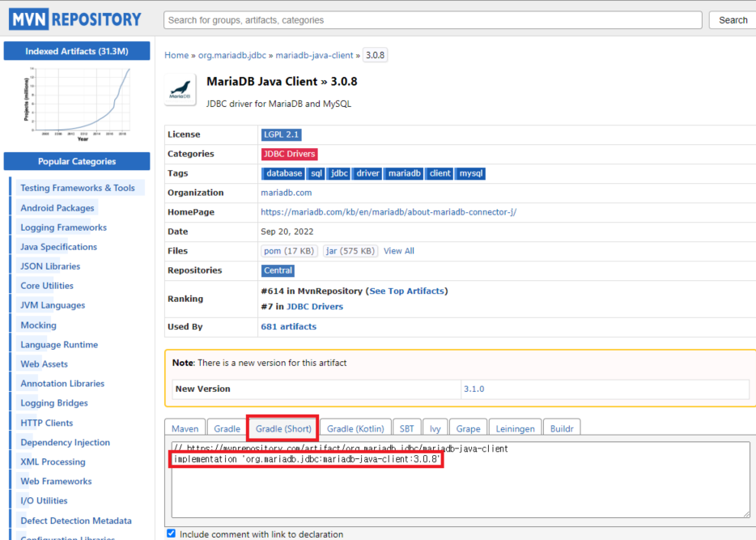
Task: Click the sql tag
Action: (316, 173)
